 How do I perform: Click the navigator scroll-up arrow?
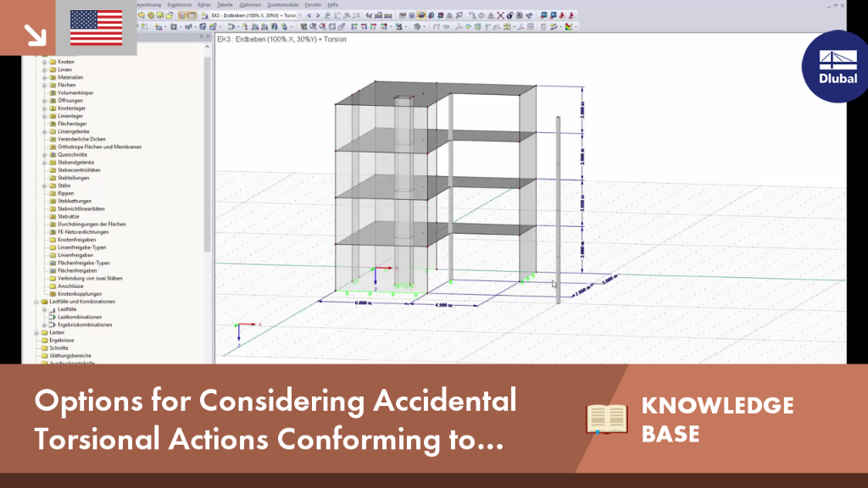(208, 47)
